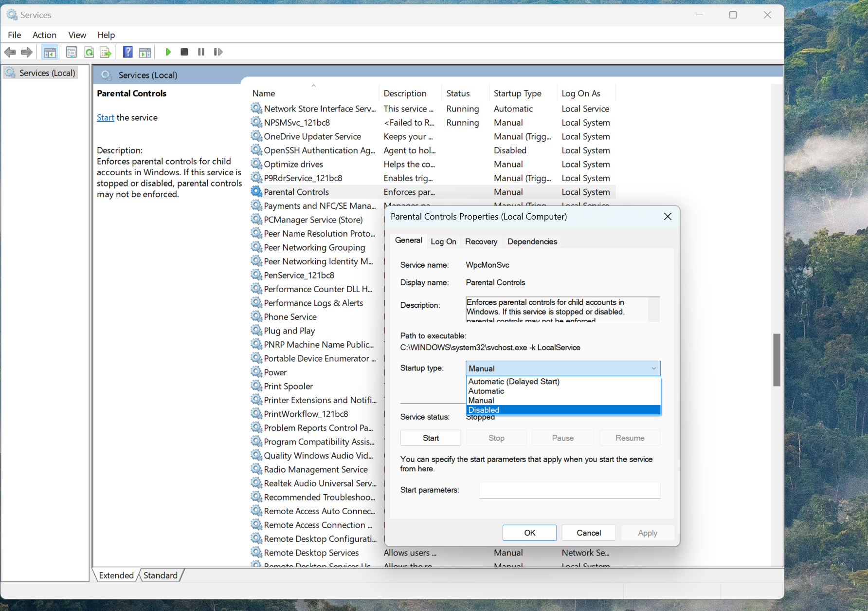868x611 pixels.
Task: Click the Start parameters input field
Action: click(569, 490)
